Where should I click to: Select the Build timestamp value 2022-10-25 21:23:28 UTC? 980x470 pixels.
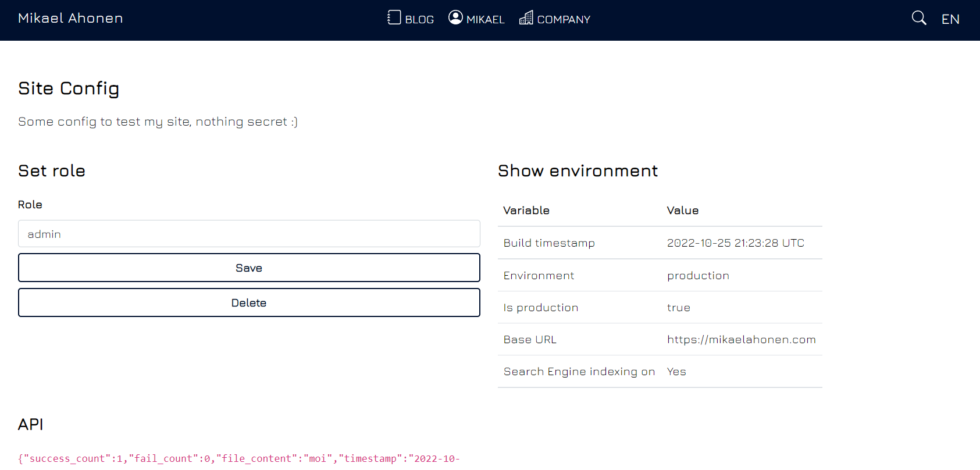(x=735, y=243)
